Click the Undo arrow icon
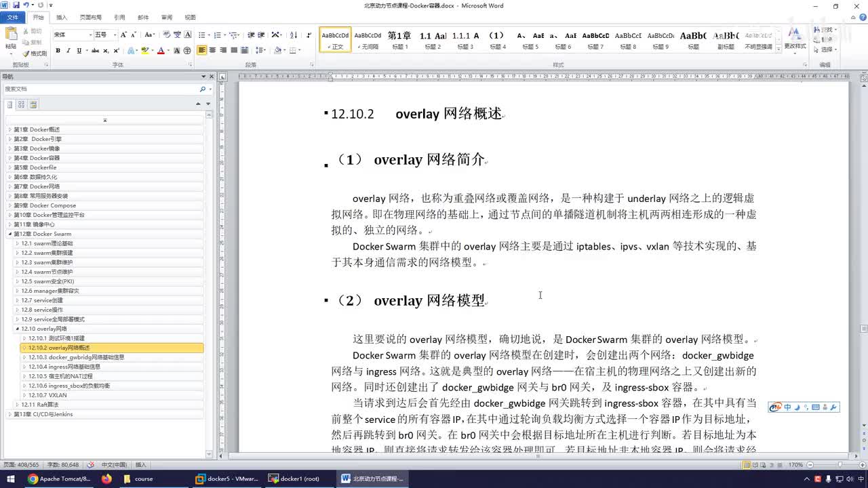Image resolution: width=868 pixels, height=488 pixels. point(26,5)
